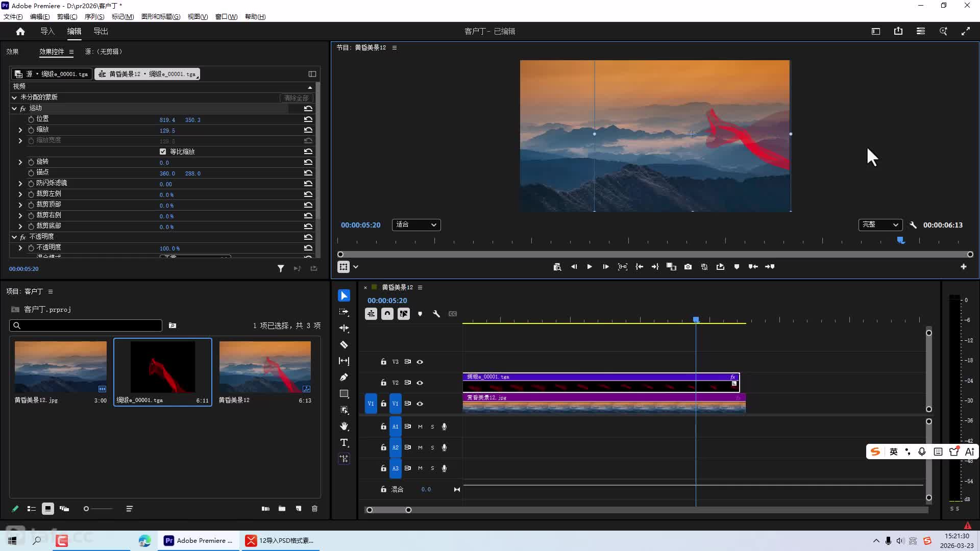
Task: Click the Quick Export share icon
Action: point(898,32)
